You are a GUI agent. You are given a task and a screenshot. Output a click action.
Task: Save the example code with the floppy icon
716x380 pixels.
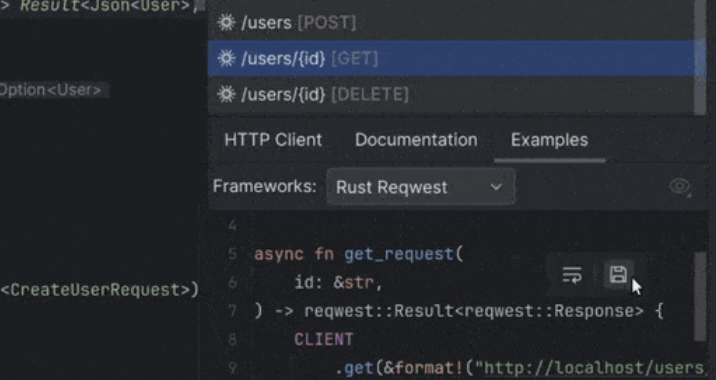[x=618, y=275]
